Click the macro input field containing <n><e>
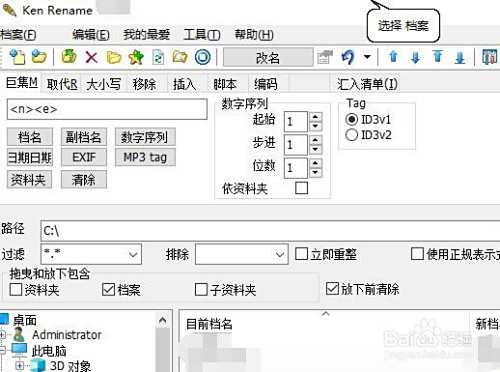 click(x=107, y=109)
